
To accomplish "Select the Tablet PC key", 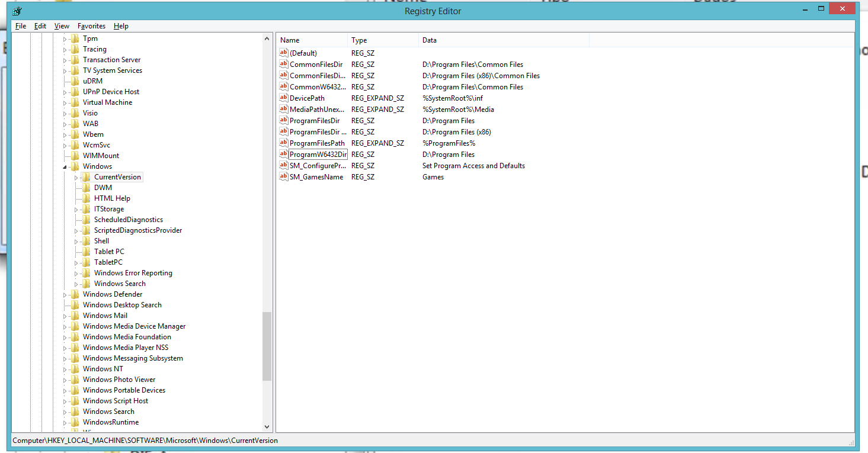I will pyautogui.click(x=109, y=252).
